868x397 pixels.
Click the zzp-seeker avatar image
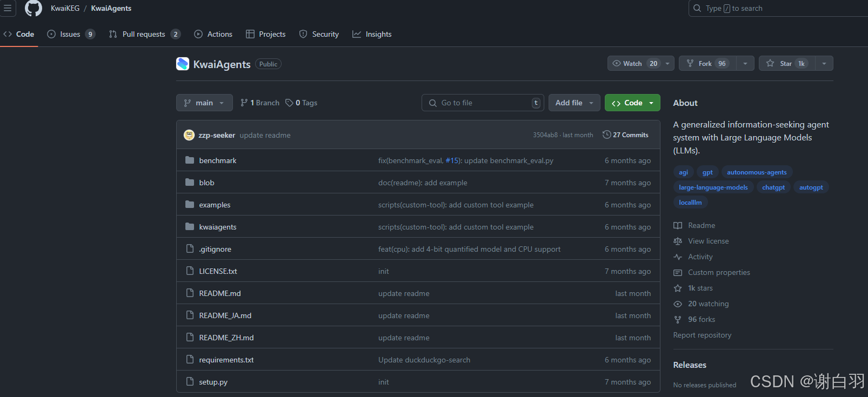point(189,135)
